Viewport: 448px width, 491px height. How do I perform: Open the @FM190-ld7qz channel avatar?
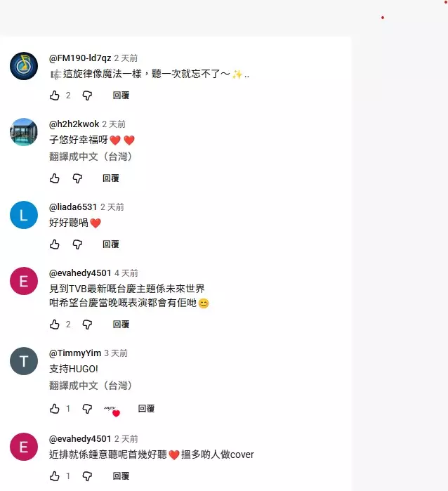point(24,66)
